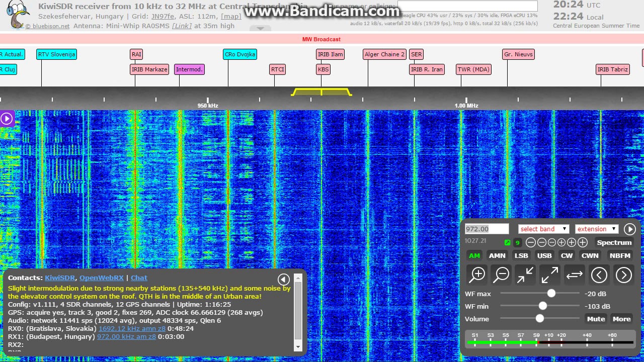644x362 pixels.
Task: Open the KiwiSDR contact link
Action: point(60,278)
